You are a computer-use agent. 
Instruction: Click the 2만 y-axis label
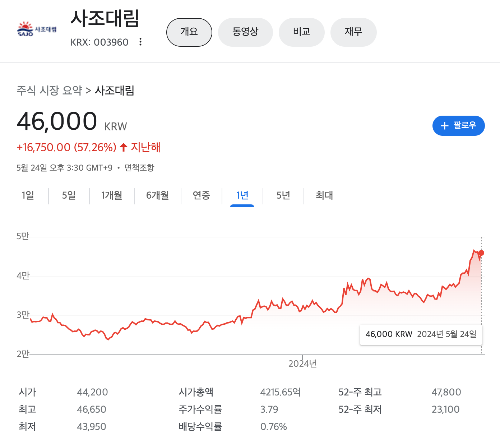[x=23, y=354]
